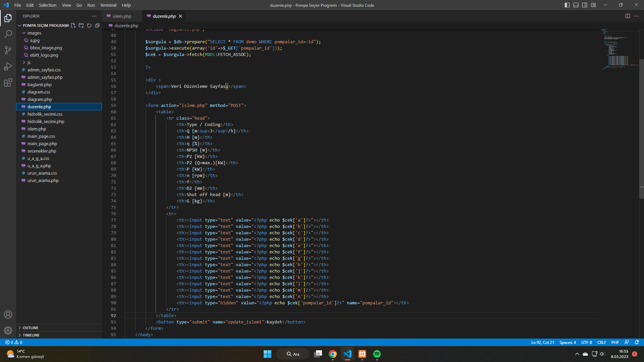
Task: Open hidrolik_secimi.php from the file list
Action: (x=46, y=122)
